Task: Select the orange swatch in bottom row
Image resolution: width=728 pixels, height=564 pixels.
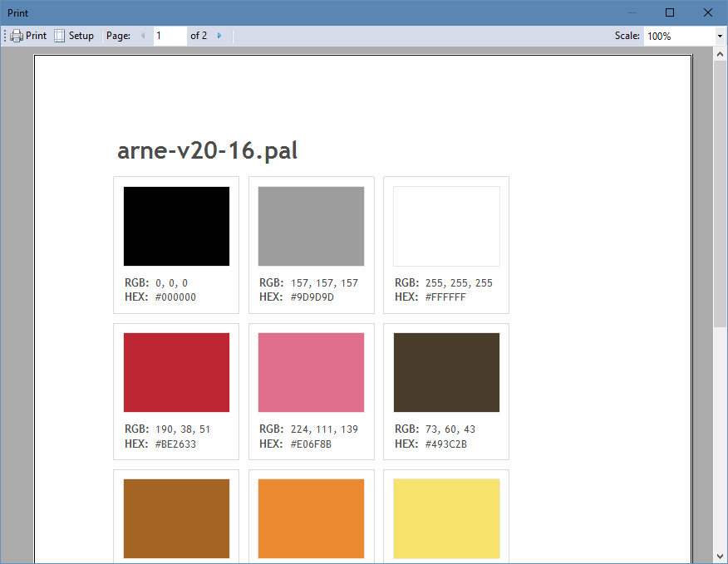Action: [311, 518]
